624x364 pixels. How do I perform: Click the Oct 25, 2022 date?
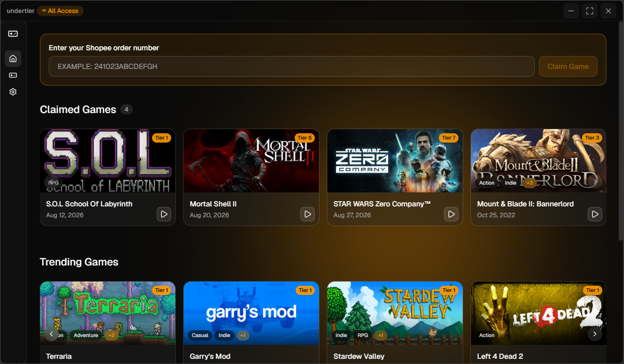(496, 215)
